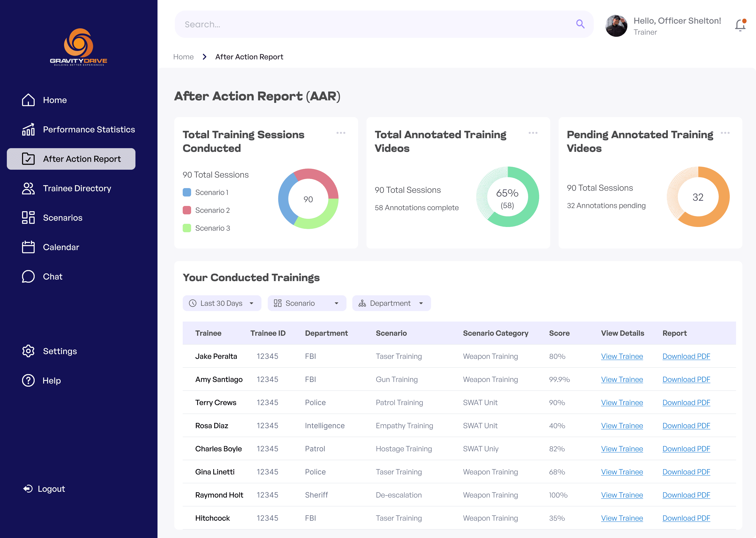
Task: Expand the Scenario filter dropdown
Action: pos(307,303)
